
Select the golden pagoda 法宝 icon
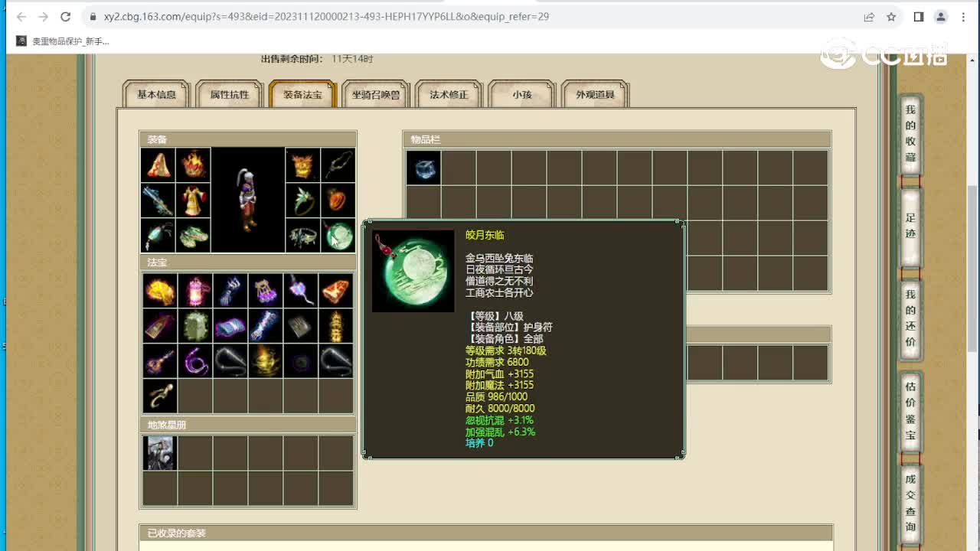point(336,326)
